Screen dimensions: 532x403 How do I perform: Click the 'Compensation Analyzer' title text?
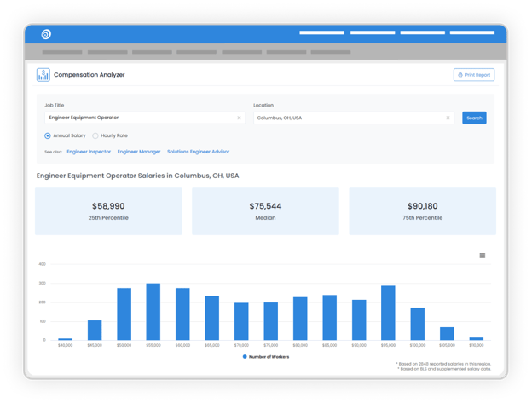(90, 75)
